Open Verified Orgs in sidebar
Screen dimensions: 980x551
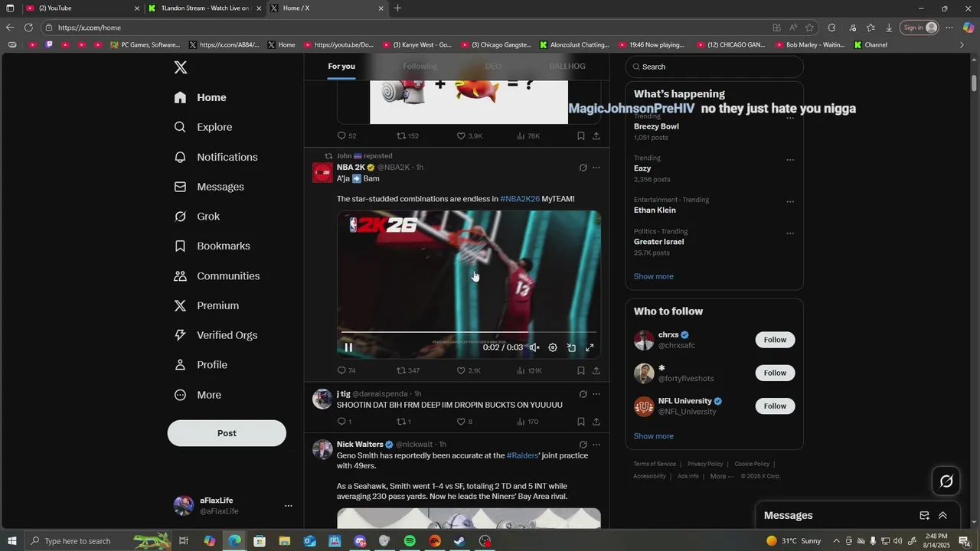216,335
